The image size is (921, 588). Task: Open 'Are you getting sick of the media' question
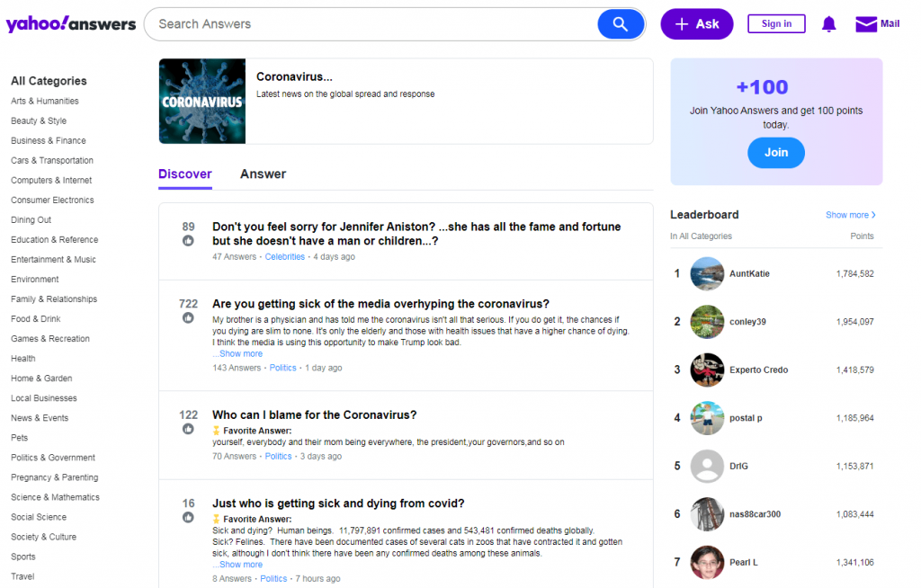coord(380,304)
